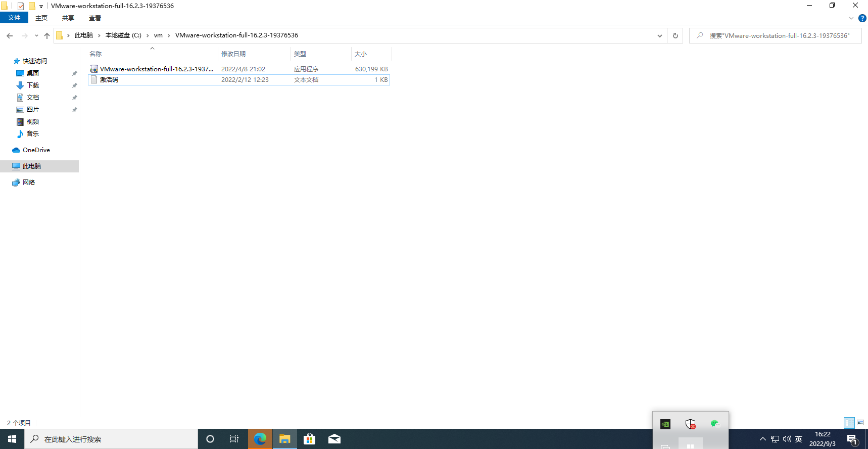Open 文档 in quick access
Screen dimensions: 868x449
click(33, 98)
